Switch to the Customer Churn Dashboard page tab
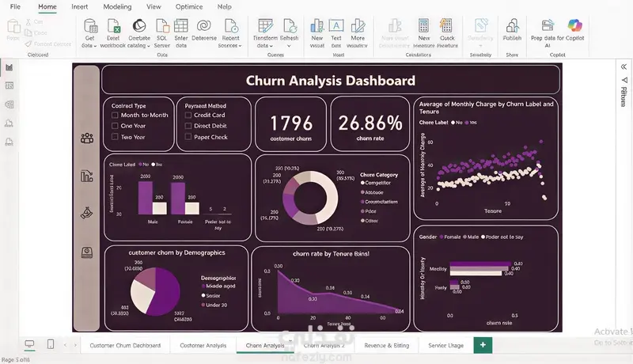Screen dimensions: 633x364 pos(125,346)
